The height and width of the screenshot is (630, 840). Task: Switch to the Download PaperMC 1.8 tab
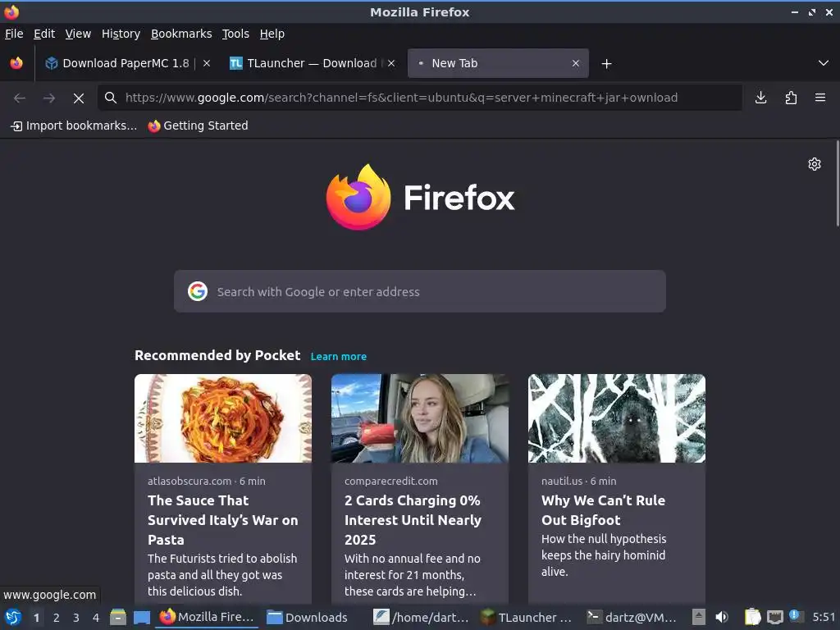pyautogui.click(x=126, y=63)
